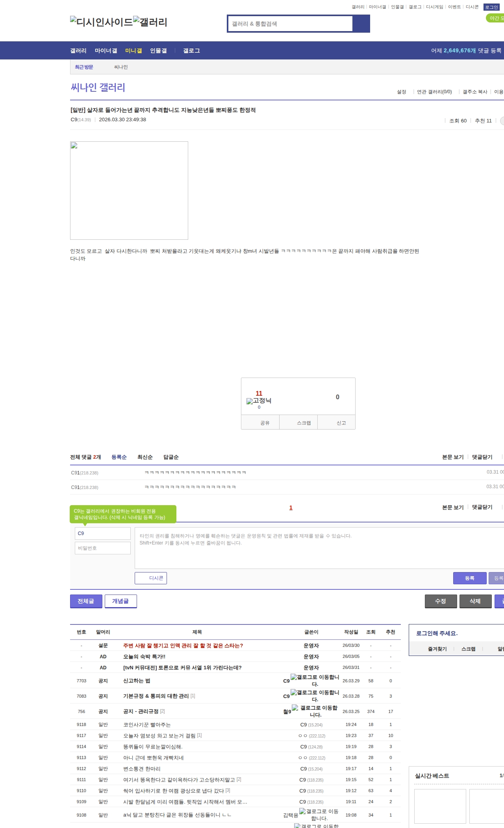Sort comments by 등록순
The height and width of the screenshot is (828, 504).
pos(119,457)
